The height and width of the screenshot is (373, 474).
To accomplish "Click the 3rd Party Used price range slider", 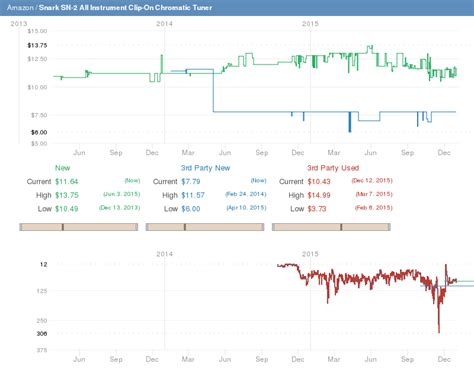I will (x=331, y=227).
